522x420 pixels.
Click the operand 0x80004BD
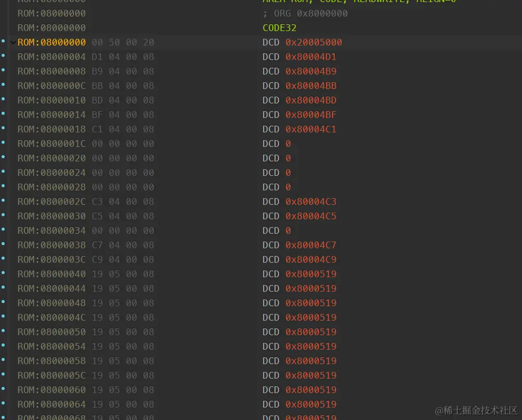click(x=311, y=100)
